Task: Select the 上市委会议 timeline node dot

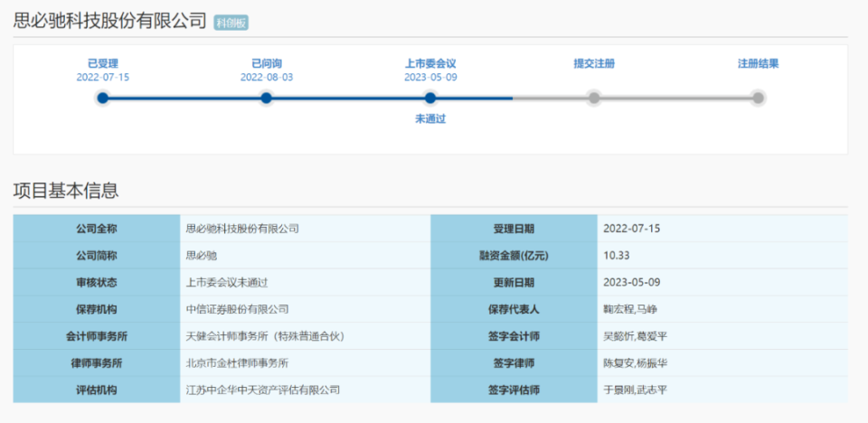Action: [430, 98]
